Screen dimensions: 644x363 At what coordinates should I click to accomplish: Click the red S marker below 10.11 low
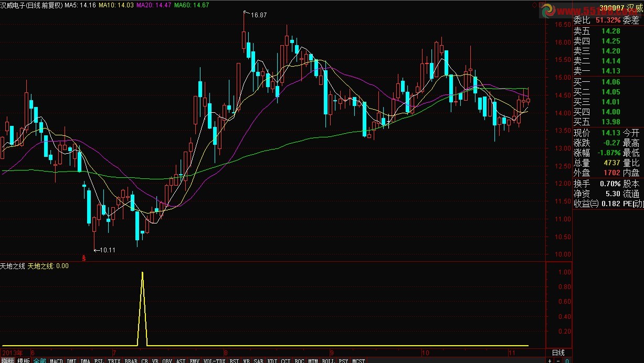point(84,258)
